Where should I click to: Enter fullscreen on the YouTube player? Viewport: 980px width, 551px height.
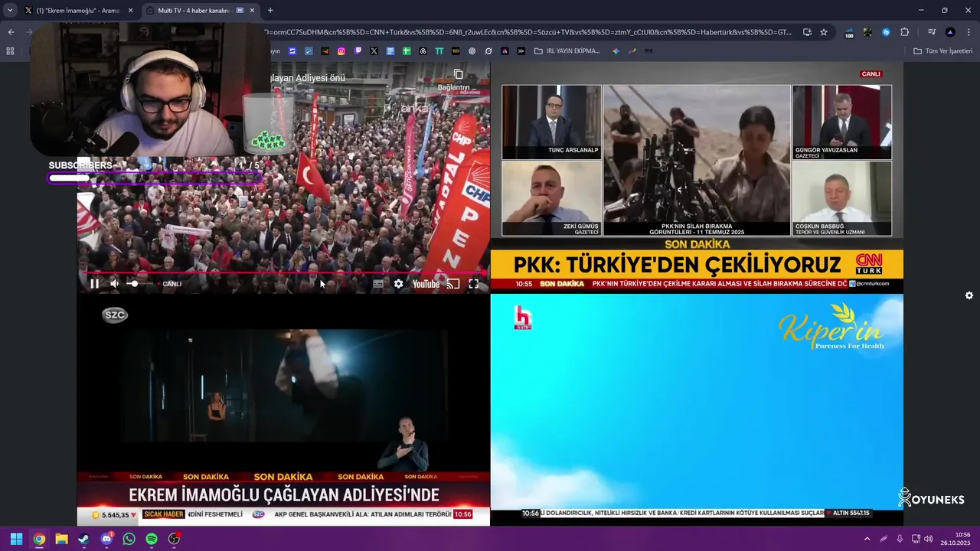point(474,284)
